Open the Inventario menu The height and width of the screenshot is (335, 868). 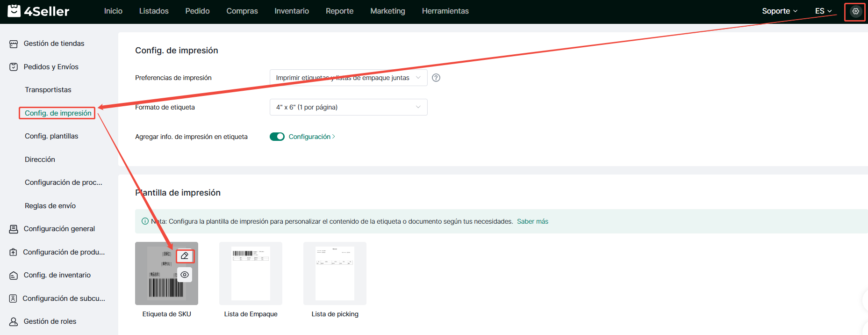292,11
